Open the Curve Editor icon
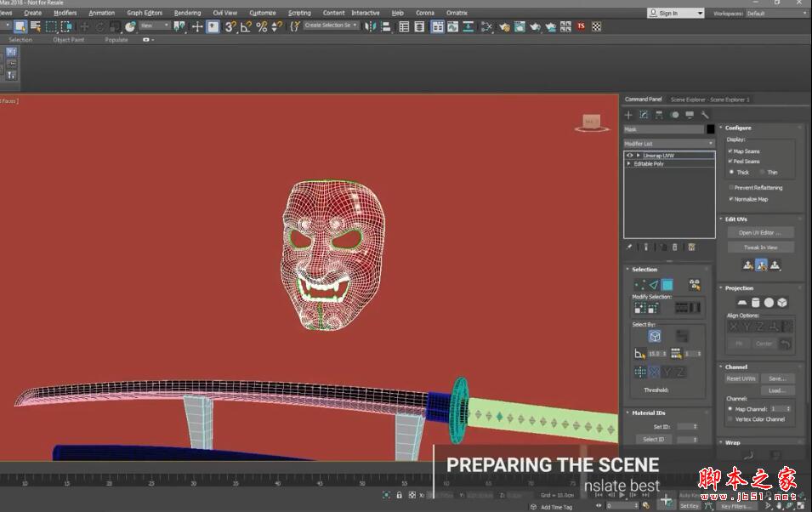Image resolution: width=812 pixels, height=512 pixels. click(452, 26)
